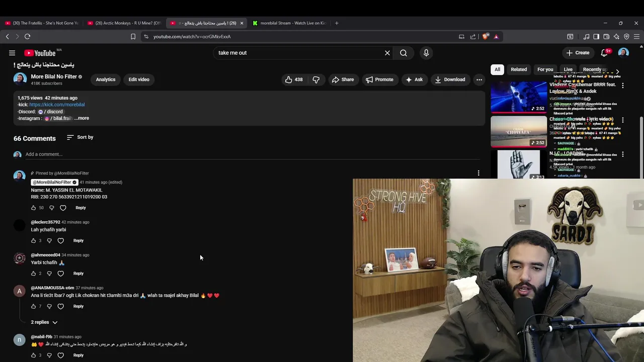Open the browser share icon
This screenshot has width=644, height=362.
point(473,37)
